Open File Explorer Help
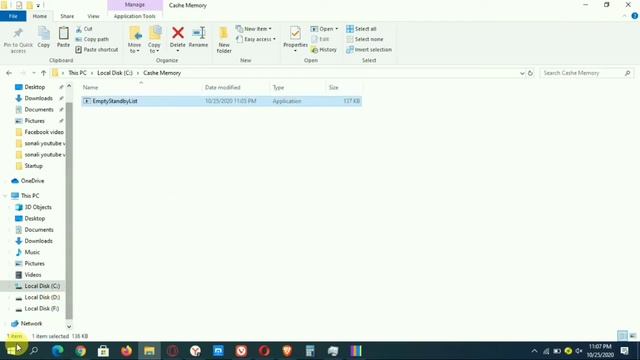This screenshot has width=640, height=360. (x=634, y=16)
